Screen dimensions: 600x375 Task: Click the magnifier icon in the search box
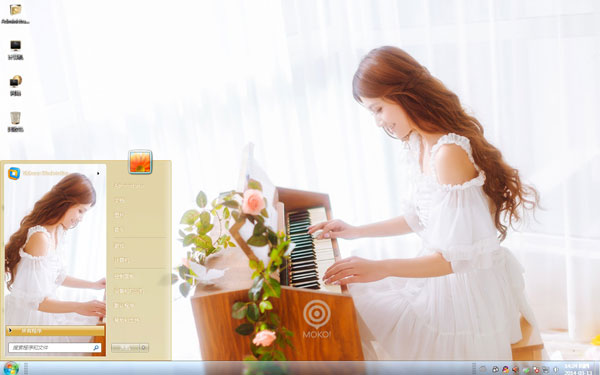coord(96,347)
